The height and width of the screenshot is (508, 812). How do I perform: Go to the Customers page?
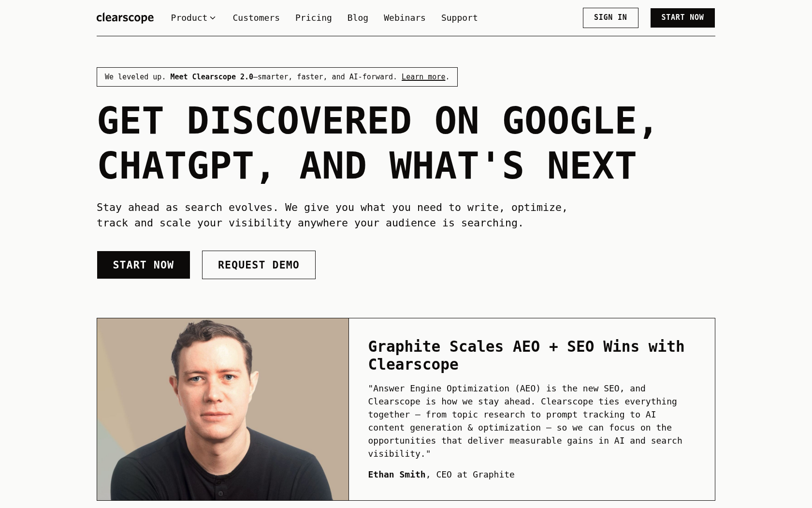pyautogui.click(x=256, y=18)
